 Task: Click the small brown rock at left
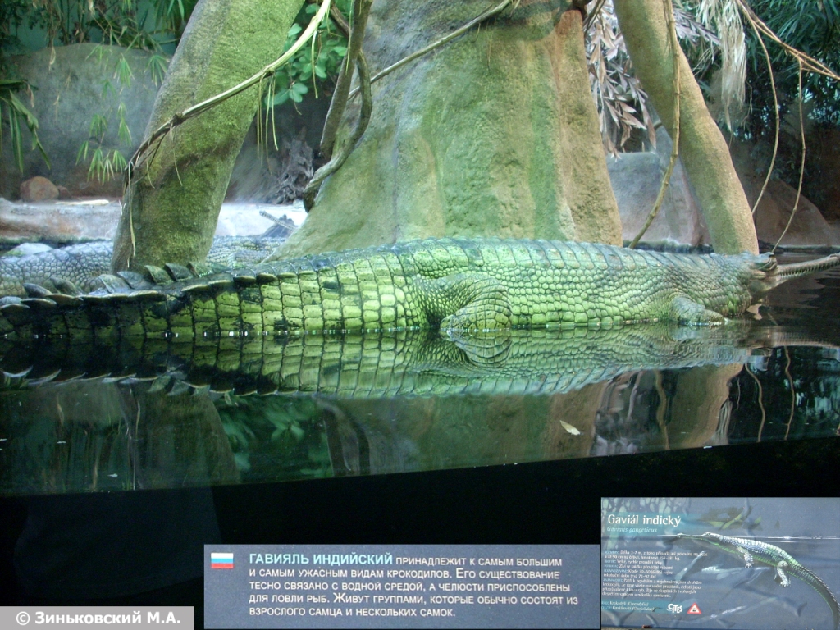(39, 189)
